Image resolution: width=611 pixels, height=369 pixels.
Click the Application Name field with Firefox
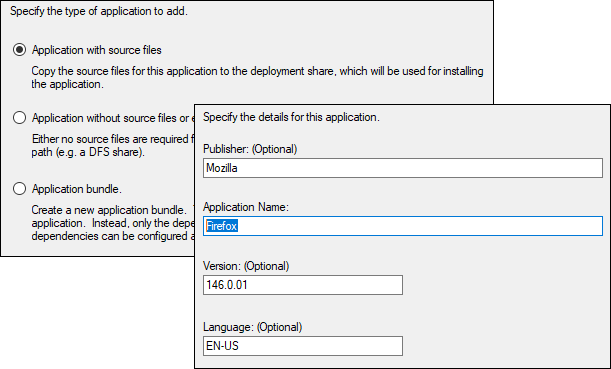403,226
